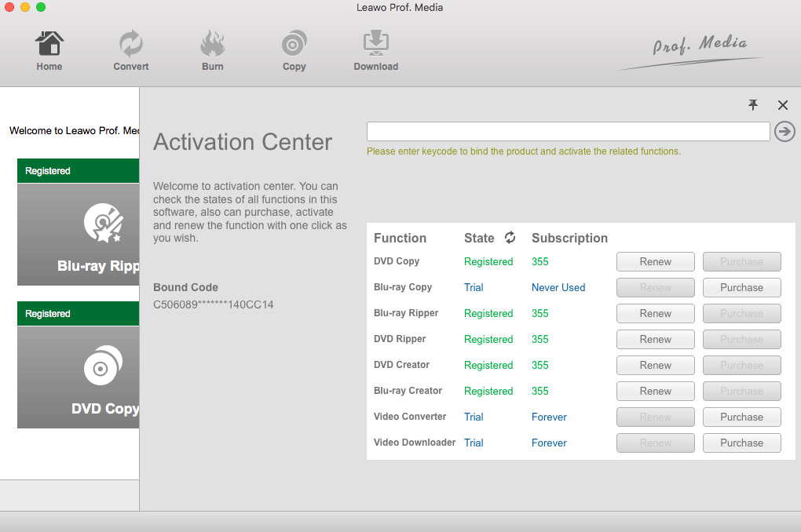Click the keycode entry field
The width and height of the screenshot is (801, 532).
click(568, 131)
